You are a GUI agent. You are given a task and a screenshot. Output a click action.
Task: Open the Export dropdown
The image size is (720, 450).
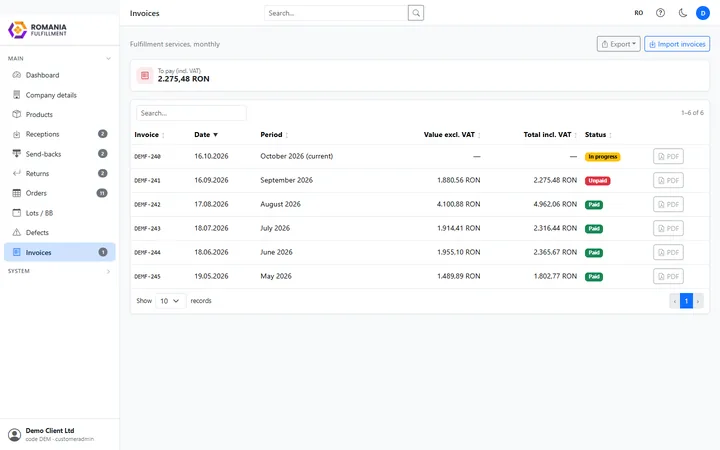(x=619, y=44)
